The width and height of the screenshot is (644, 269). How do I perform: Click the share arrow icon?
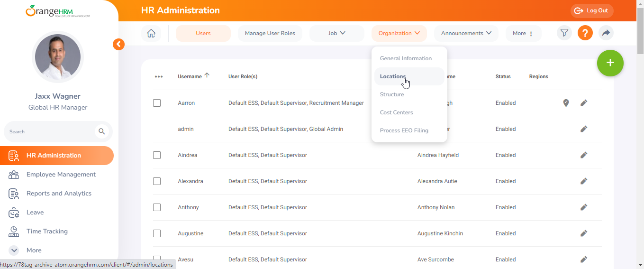click(606, 33)
